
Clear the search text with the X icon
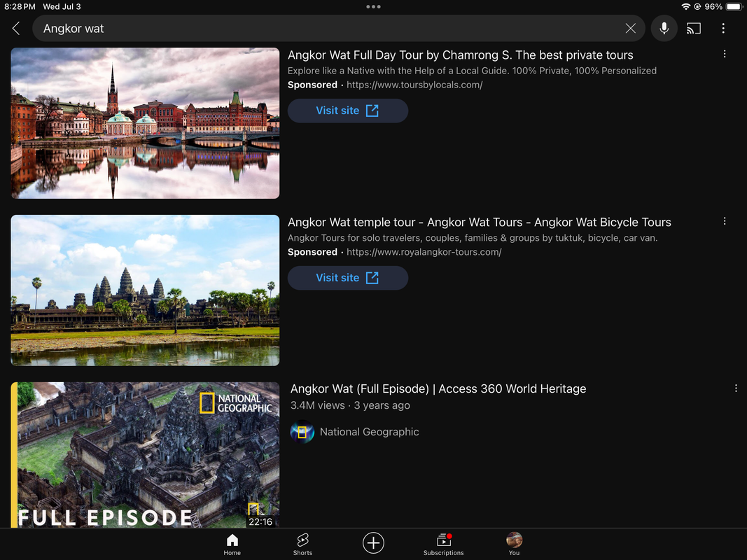click(x=630, y=29)
